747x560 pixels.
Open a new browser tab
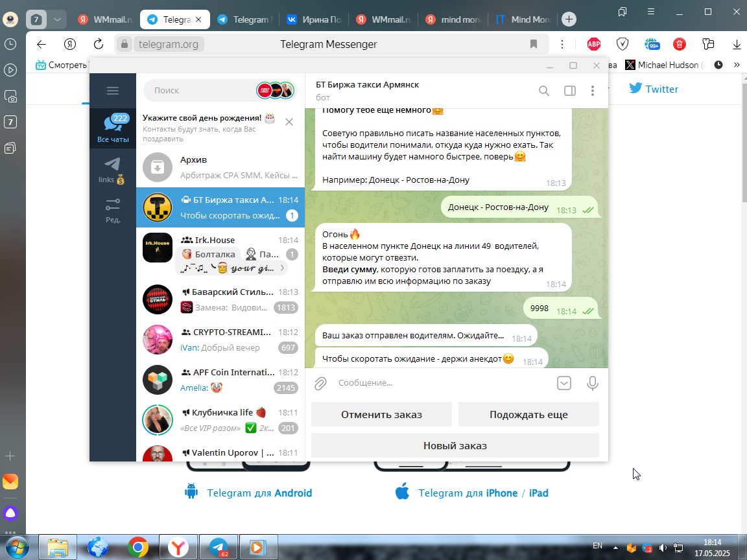[569, 19]
